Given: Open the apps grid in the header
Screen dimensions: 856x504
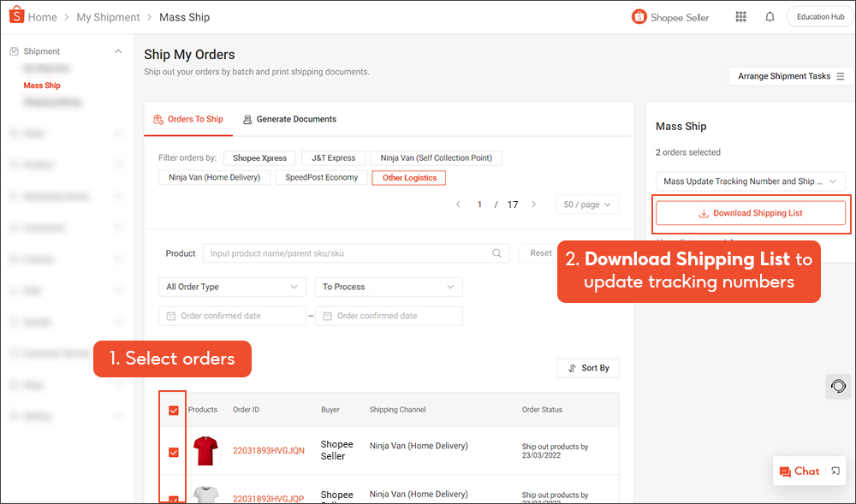Looking at the screenshot, I should tap(740, 16).
